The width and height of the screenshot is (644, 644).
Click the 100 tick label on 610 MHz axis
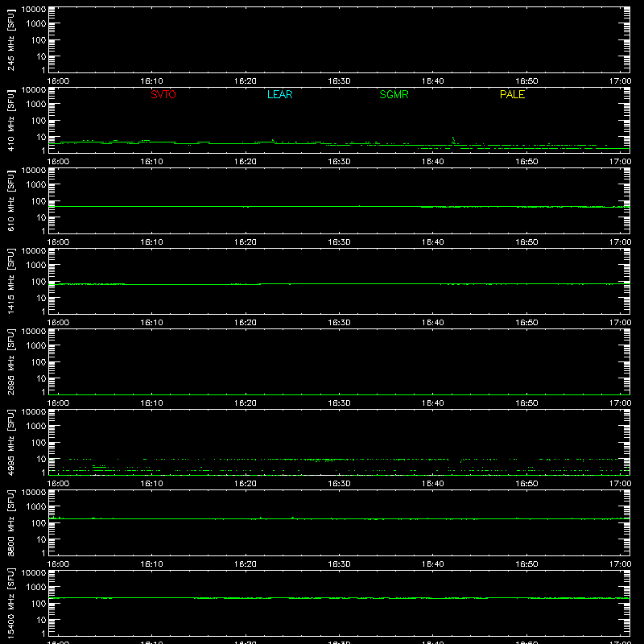pos(39,201)
